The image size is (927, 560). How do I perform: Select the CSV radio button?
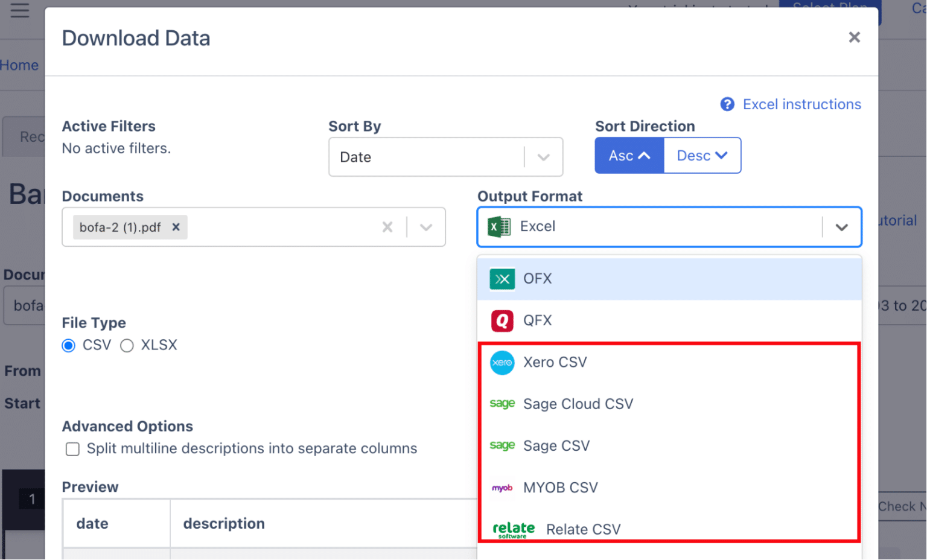pos(69,345)
